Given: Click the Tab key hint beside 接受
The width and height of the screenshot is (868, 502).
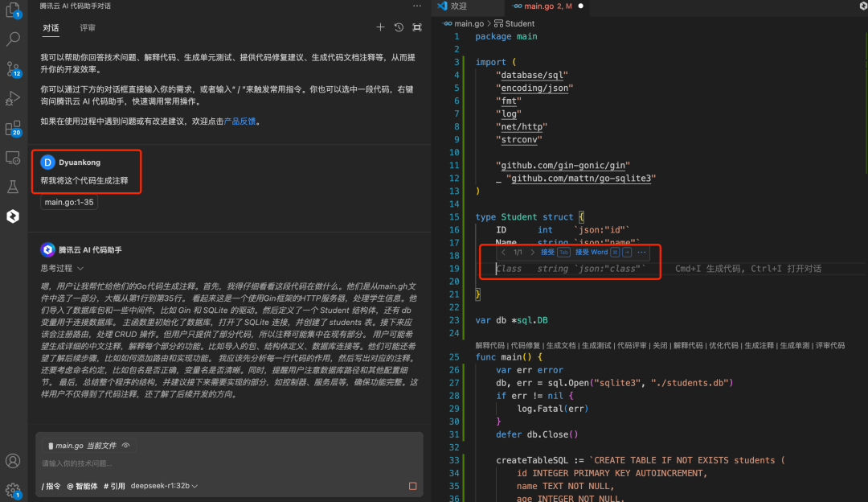Looking at the screenshot, I should pyautogui.click(x=563, y=252).
